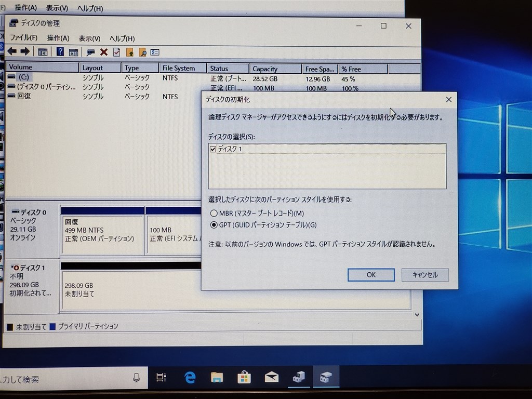Screen dimensions: 532x399
Task: Launch Microsoft Edge from the taskbar
Action: (190, 377)
